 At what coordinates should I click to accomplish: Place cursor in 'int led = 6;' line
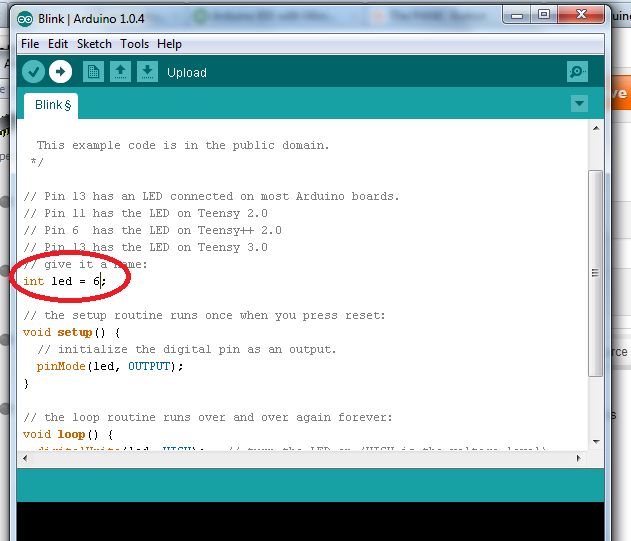[64, 281]
